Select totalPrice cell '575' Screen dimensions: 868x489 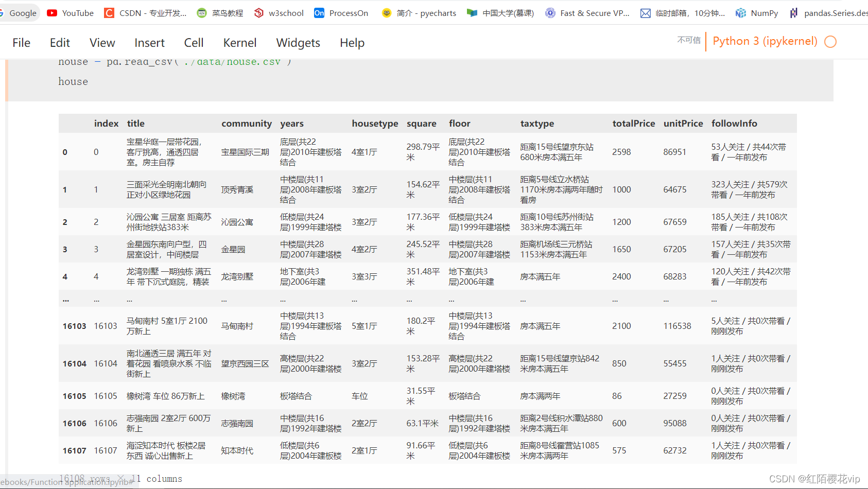619,450
